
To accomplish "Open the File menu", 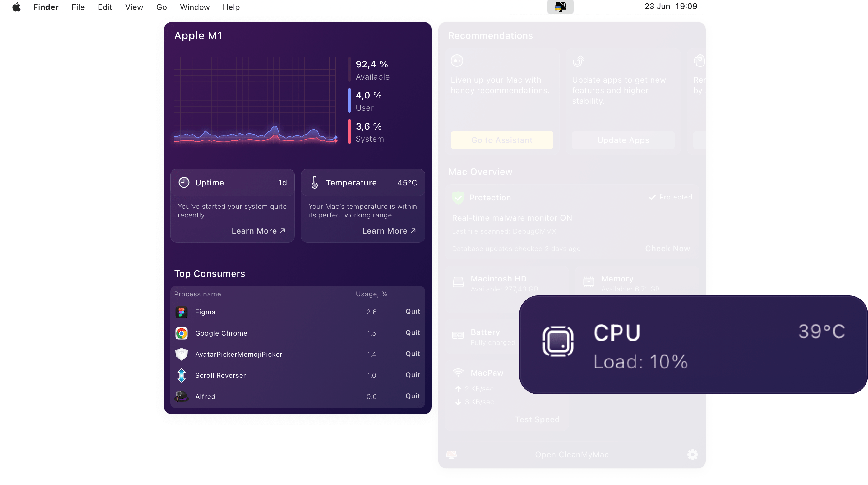I will click(x=78, y=7).
